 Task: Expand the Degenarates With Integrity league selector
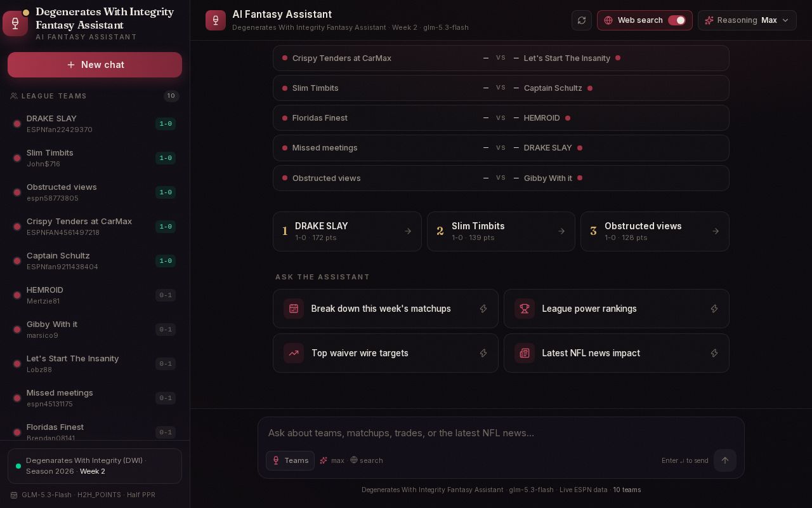(95, 466)
